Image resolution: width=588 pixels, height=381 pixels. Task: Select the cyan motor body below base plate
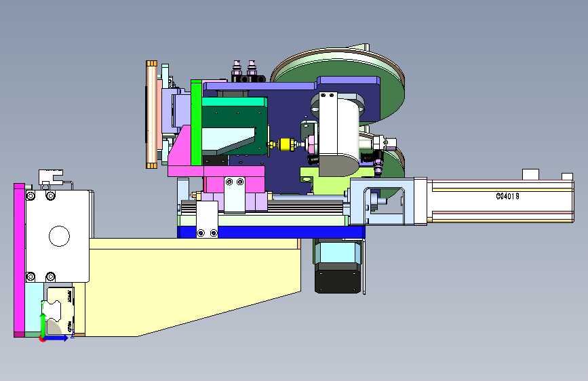click(337, 251)
